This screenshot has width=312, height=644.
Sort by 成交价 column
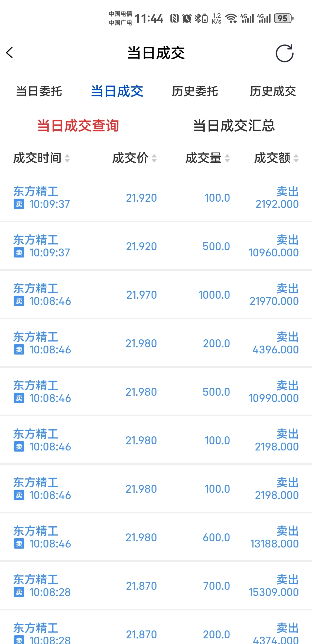[134, 158]
